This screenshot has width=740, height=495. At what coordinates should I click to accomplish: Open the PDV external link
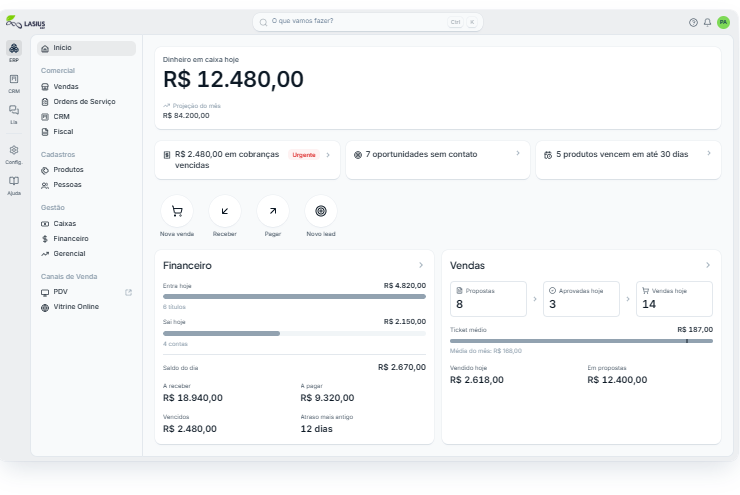(x=128, y=292)
